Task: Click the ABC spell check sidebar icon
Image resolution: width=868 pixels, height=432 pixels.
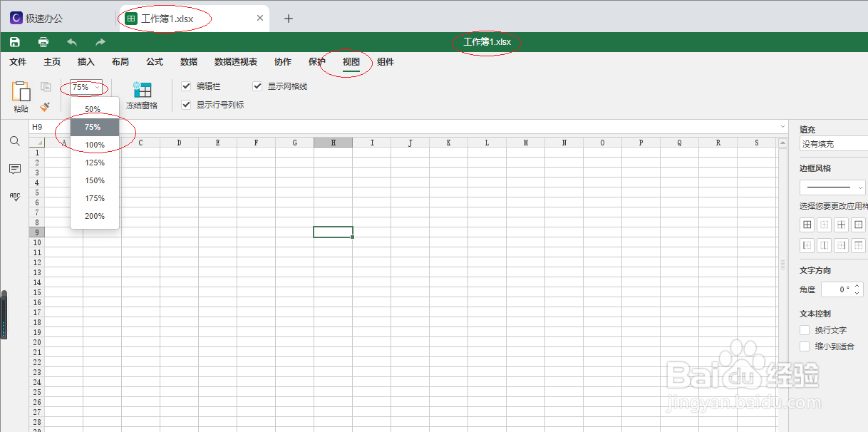Action: point(14,197)
